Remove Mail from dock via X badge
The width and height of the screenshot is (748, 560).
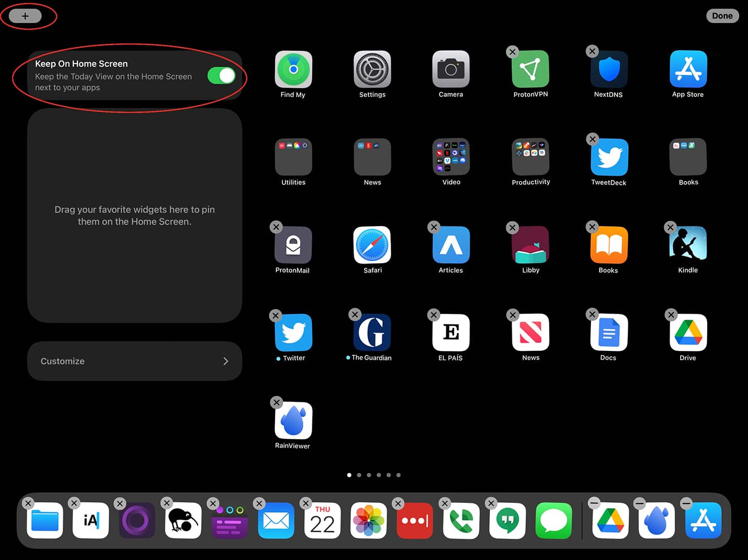tap(259, 503)
